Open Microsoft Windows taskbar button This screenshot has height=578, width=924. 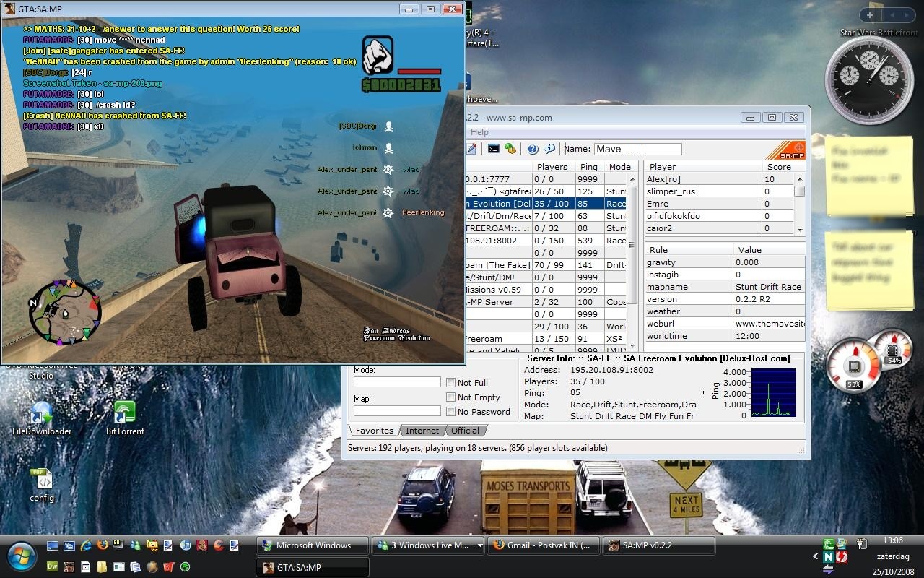click(x=313, y=545)
